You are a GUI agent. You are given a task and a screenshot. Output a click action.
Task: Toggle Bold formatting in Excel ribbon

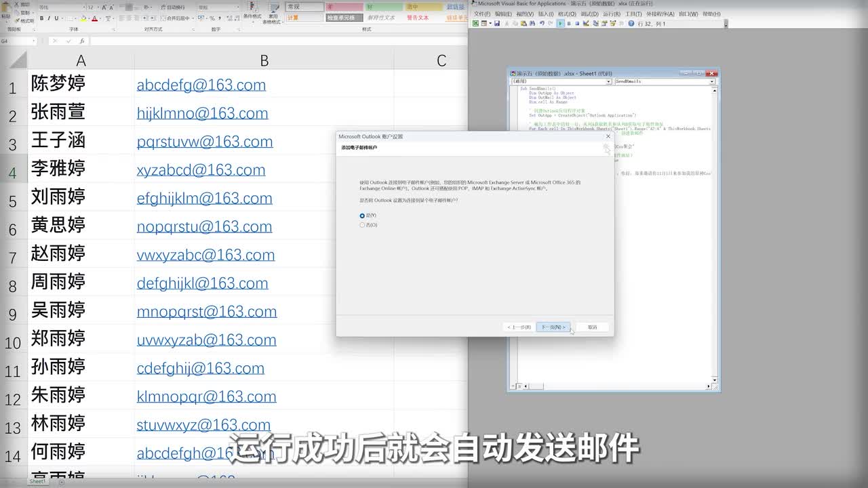click(41, 18)
